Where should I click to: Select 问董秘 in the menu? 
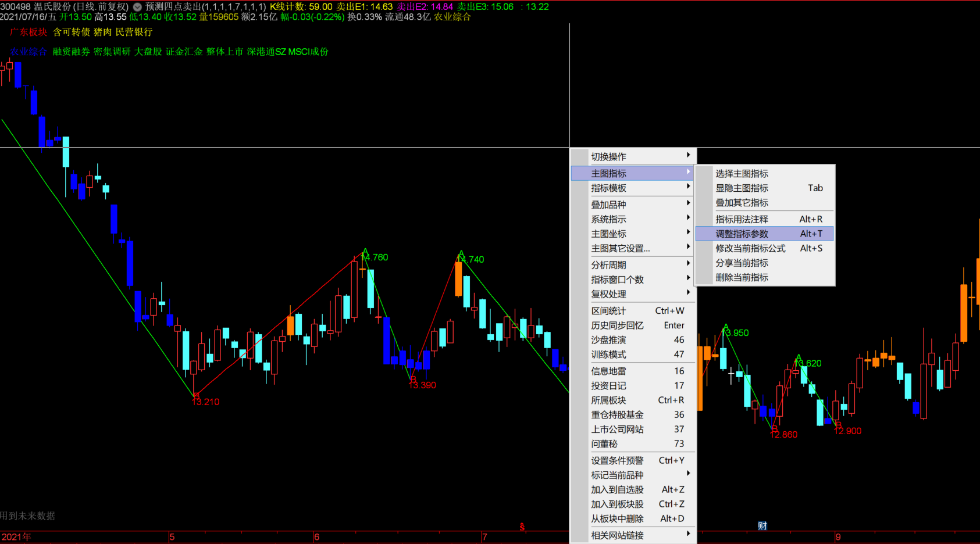pos(633,443)
